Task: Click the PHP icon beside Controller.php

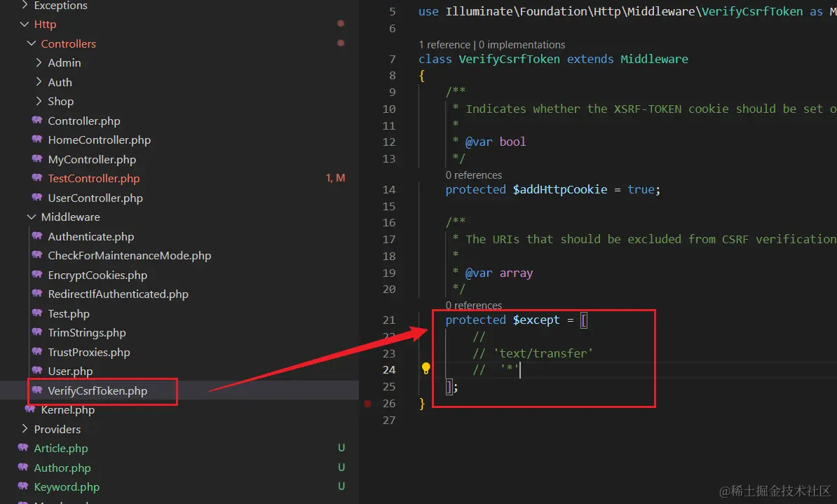Action: tap(37, 120)
